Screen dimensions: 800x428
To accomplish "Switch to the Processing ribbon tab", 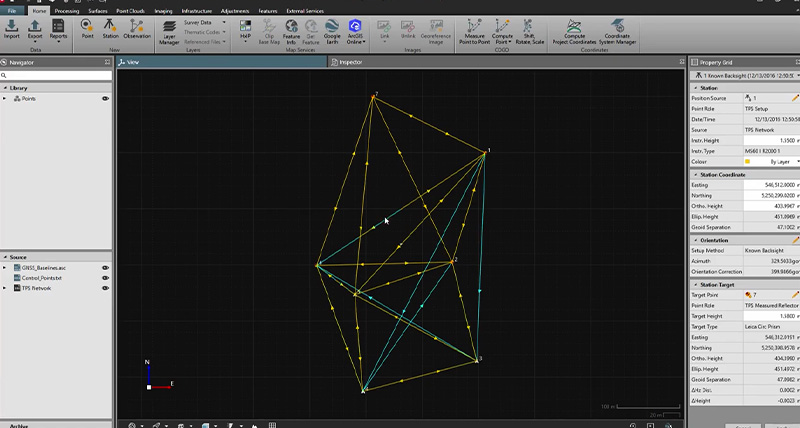I will click(66, 10).
